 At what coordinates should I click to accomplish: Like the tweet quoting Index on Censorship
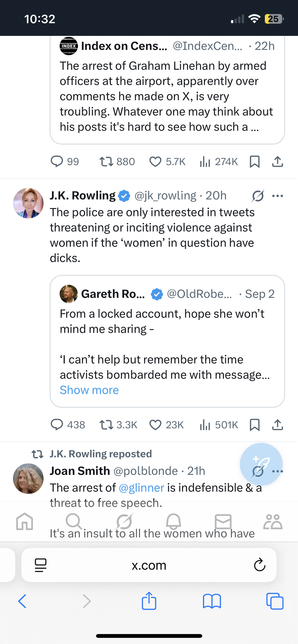point(155,162)
